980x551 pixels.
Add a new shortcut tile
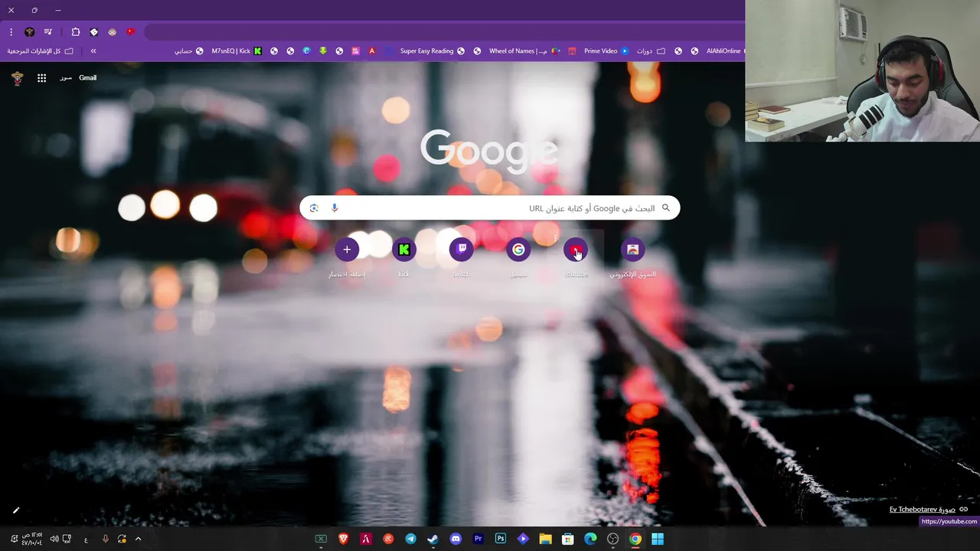[347, 249]
